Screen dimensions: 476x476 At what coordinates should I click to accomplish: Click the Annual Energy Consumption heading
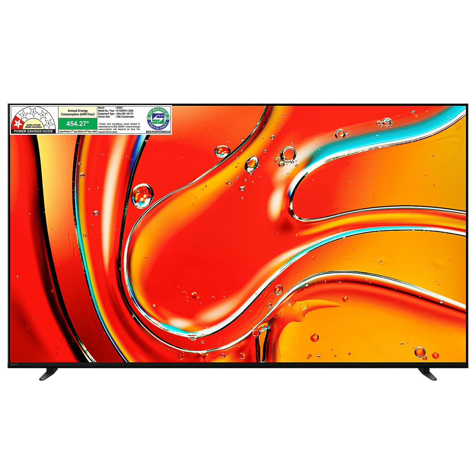78,112
